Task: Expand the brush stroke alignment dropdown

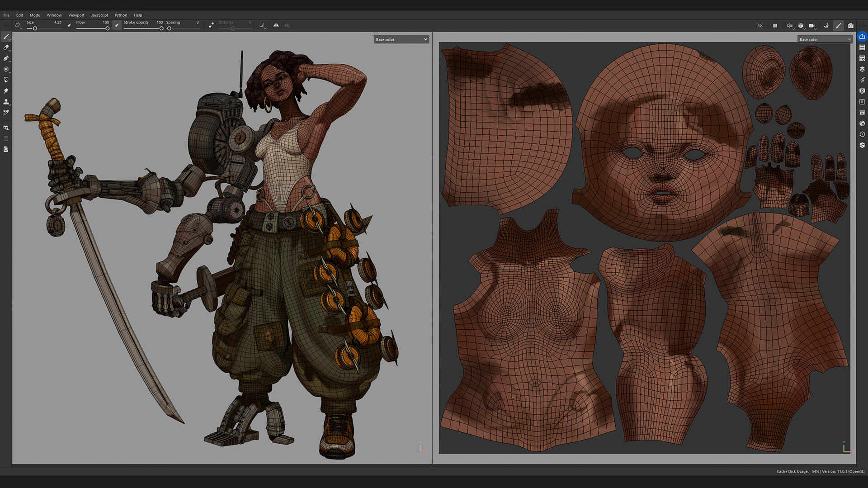Action: 263,26
